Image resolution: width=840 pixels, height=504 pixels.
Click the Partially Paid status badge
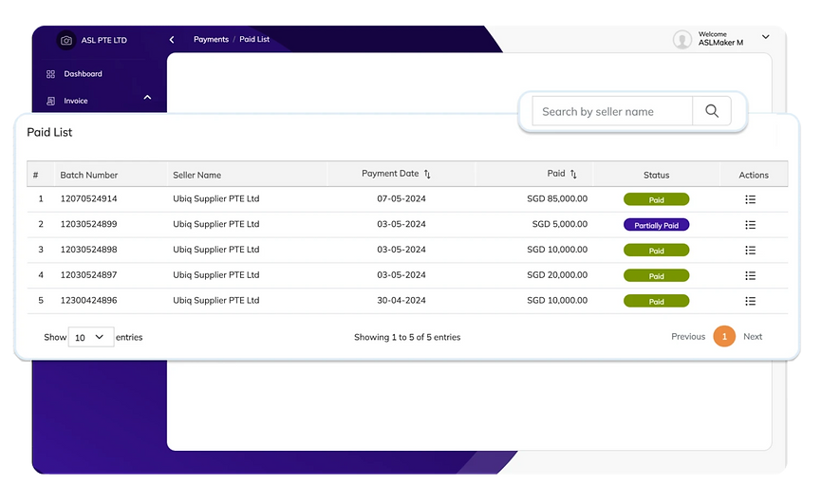coord(656,225)
